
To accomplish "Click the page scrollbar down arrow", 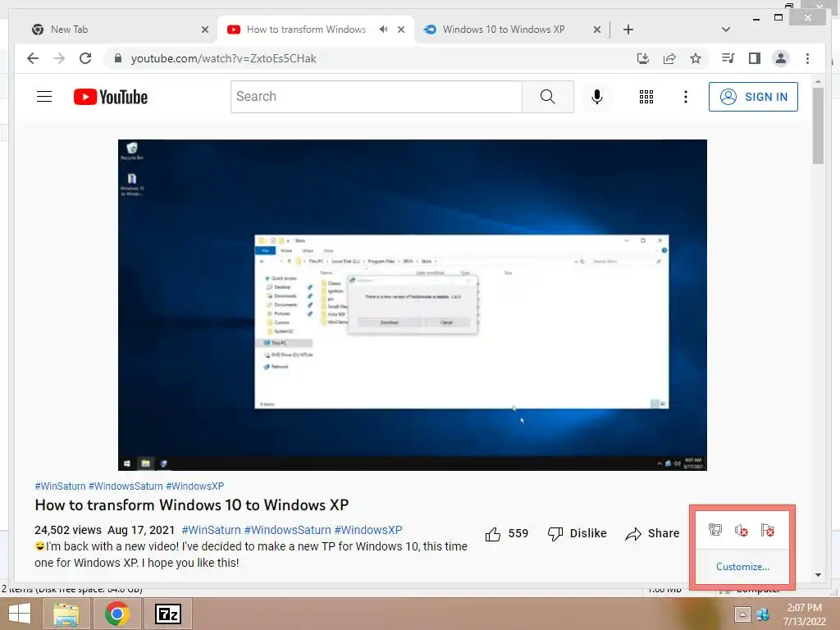I will click(818, 575).
